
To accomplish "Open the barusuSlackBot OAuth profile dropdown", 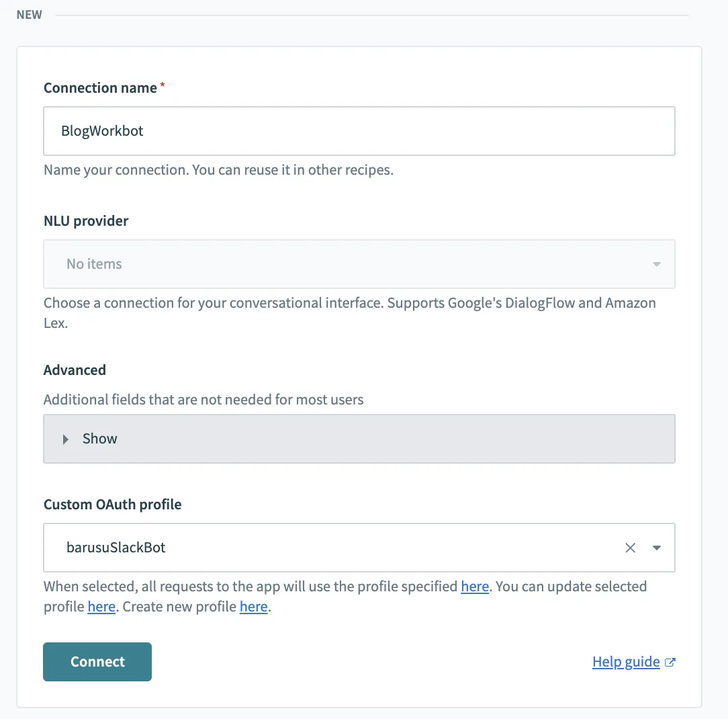I will point(336,548).
